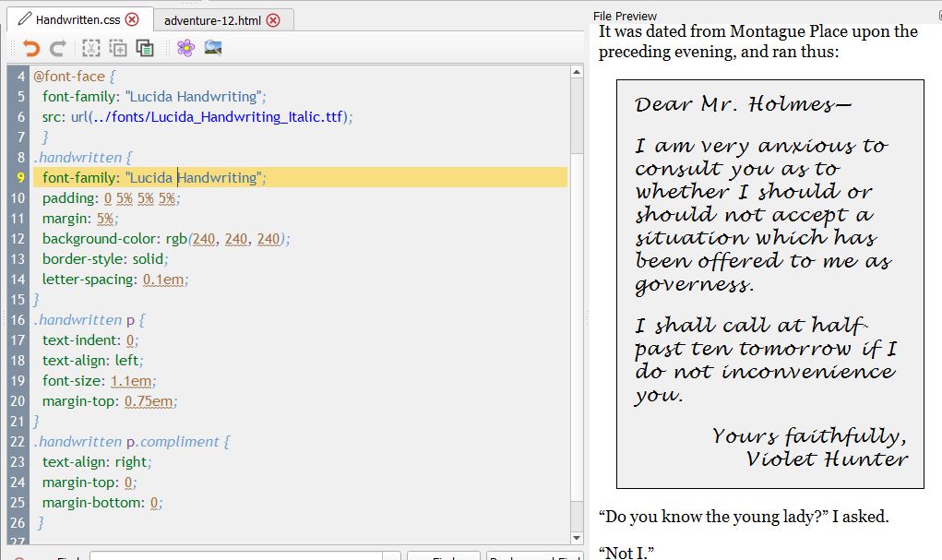
Task: Close the adventure-12.html tab
Action: (x=273, y=20)
